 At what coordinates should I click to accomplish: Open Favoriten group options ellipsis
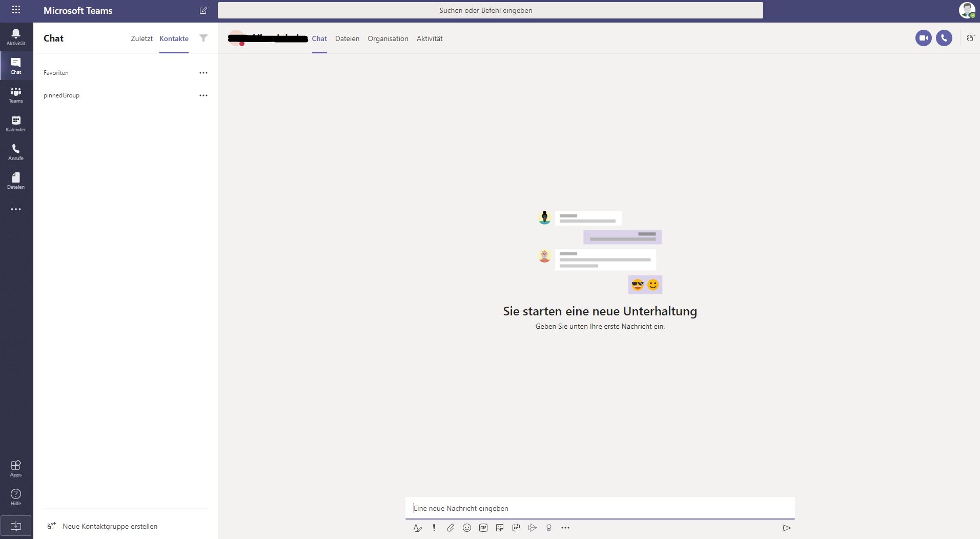(203, 73)
